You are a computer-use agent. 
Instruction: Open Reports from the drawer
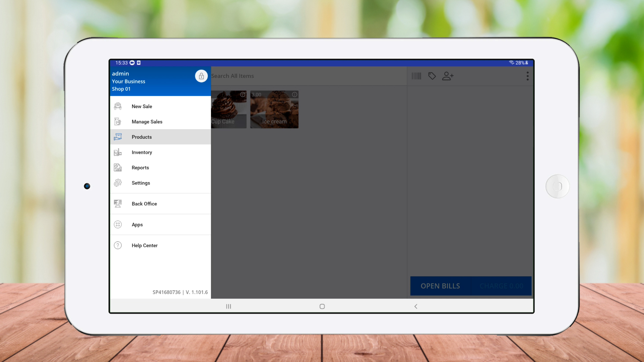pyautogui.click(x=140, y=168)
